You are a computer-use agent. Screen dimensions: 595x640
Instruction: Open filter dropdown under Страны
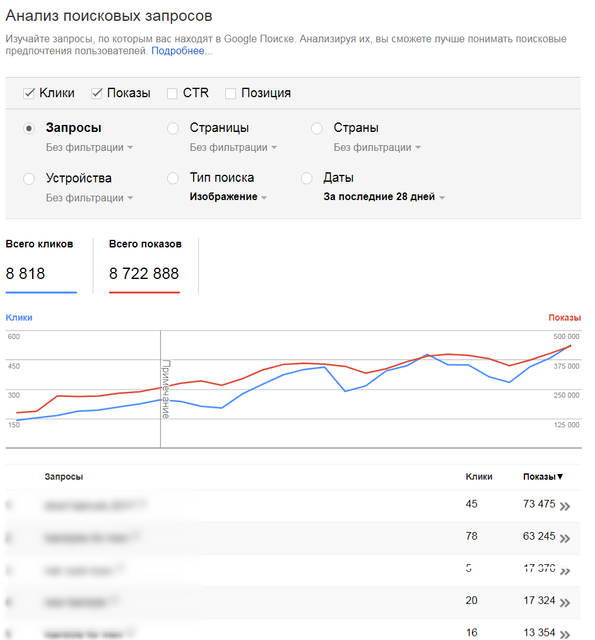(377, 147)
